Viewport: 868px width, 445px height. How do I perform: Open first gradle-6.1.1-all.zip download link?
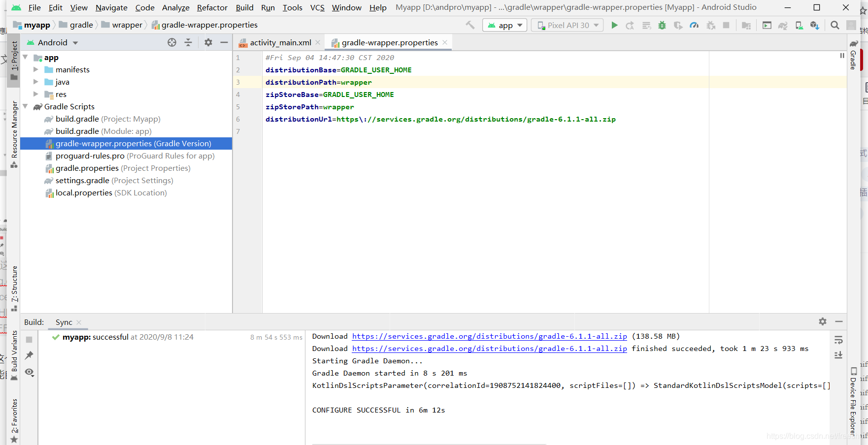[x=489, y=336]
